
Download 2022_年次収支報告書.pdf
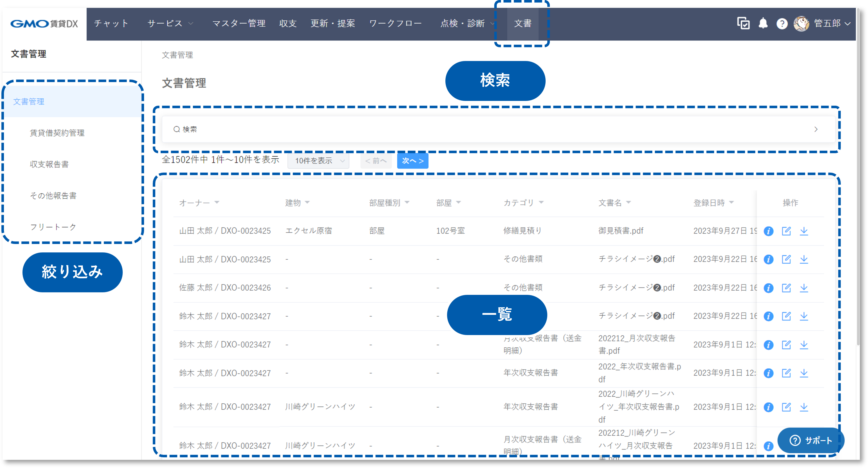(x=804, y=373)
